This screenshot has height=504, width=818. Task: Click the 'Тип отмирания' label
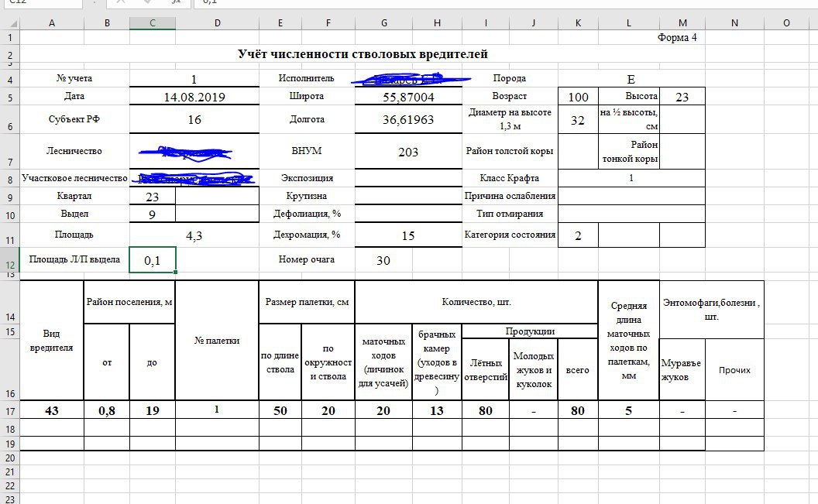[510, 214]
